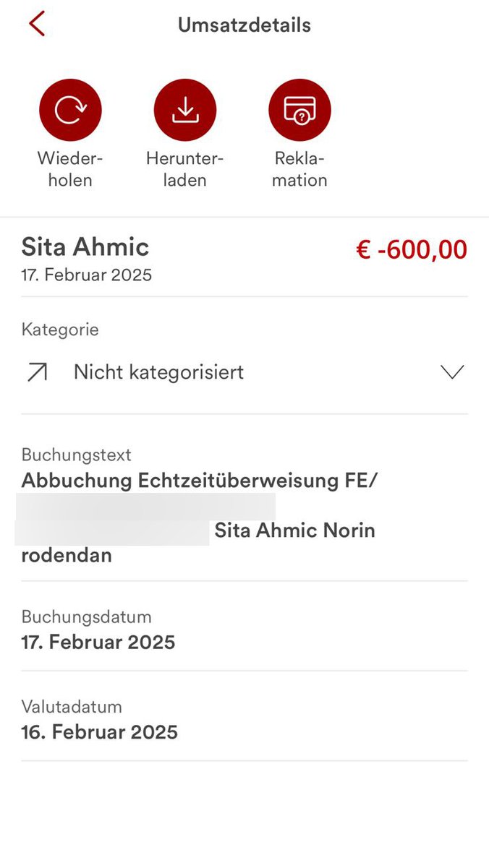Tap the 'Rekla-mation' text label
This screenshot has width=489, height=868.
coord(299,169)
